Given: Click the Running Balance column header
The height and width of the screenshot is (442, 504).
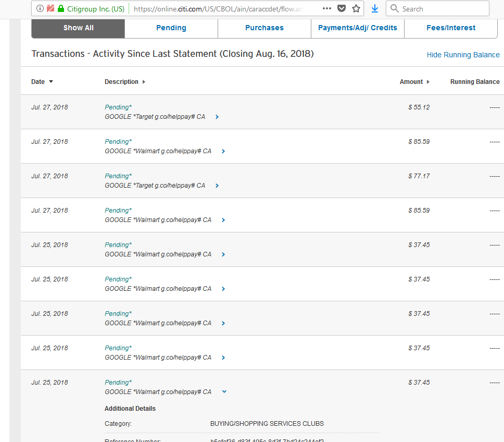Looking at the screenshot, I should click(x=475, y=82).
